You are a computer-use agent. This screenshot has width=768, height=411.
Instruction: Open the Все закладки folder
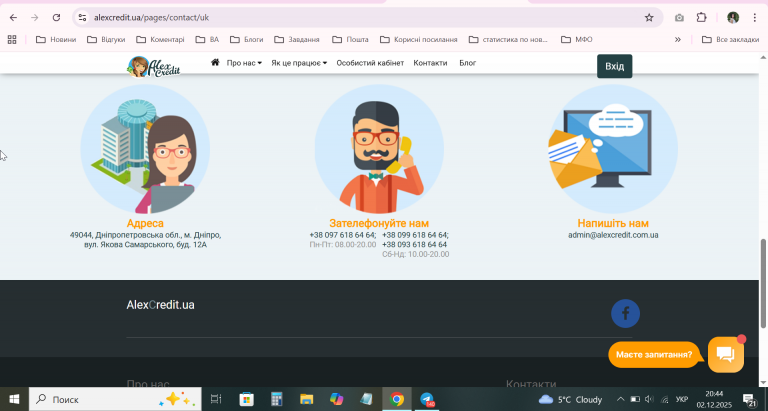pyautogui.click(x=730, y=40)
